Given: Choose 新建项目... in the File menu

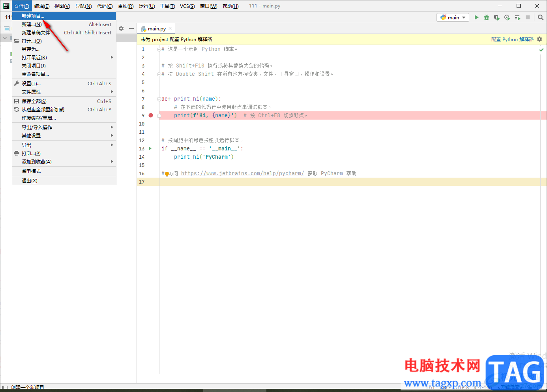Looking at the screenshot, I should [64, 16].
